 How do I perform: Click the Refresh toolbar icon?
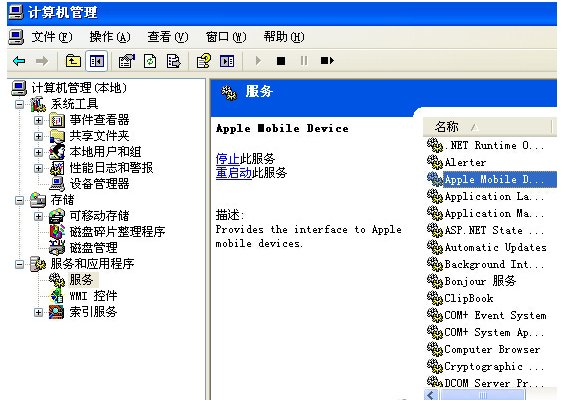(150, 61)
